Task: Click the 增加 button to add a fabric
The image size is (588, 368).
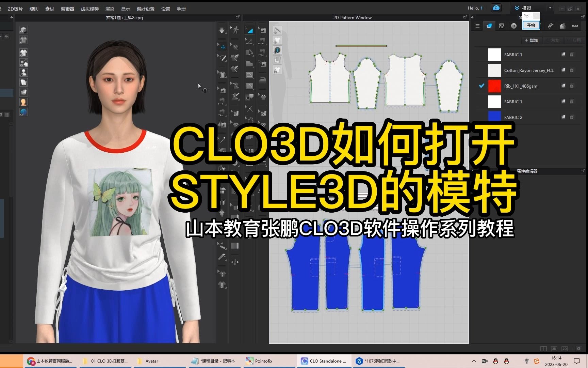Action: click(x=531, y=40)
